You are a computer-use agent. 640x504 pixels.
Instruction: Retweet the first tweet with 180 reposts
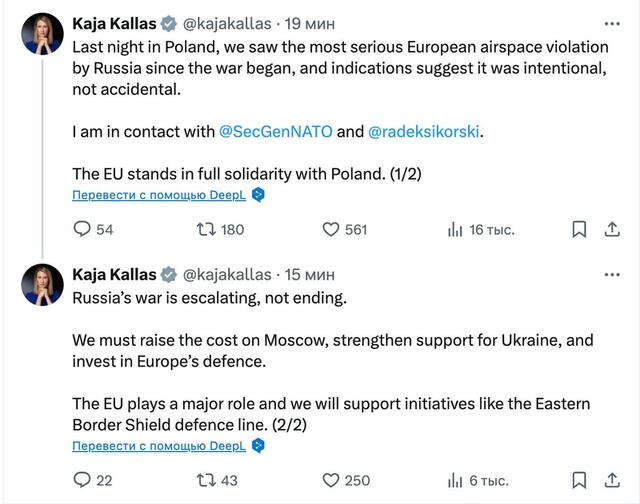(206, 230)
